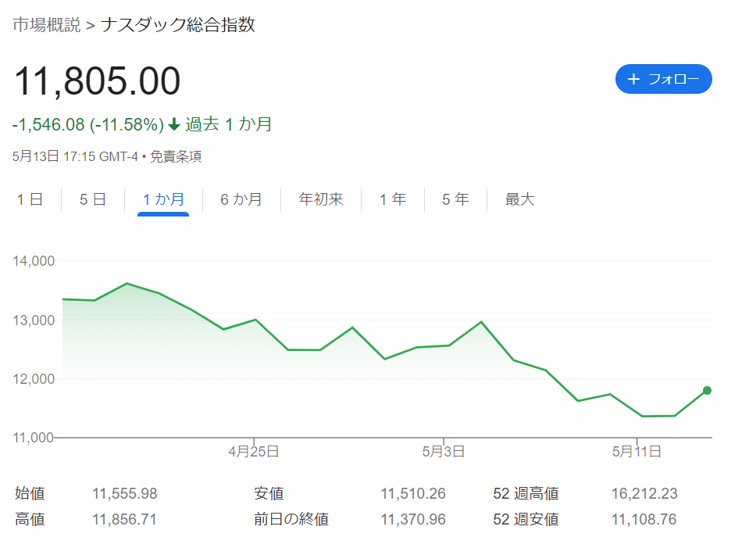The height and width of the screenshot is (537, 756).
Task: Switch to the 6 か月 range tab
Action: [x=241, y=199]
